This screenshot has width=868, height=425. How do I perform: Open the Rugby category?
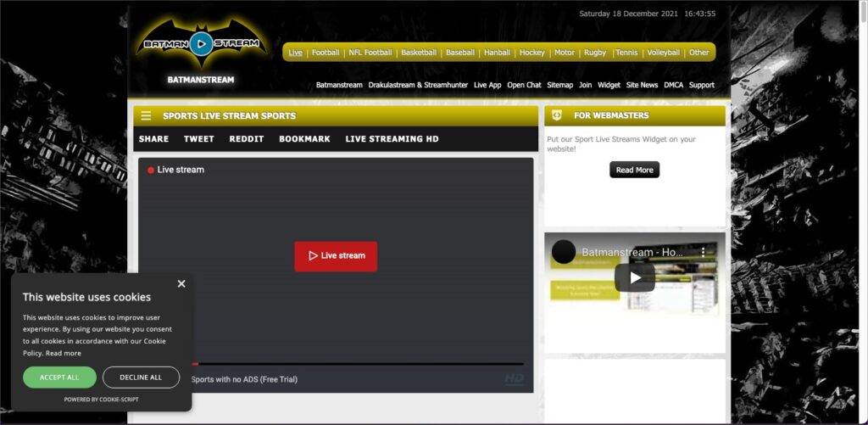click(x=595, y=53)
